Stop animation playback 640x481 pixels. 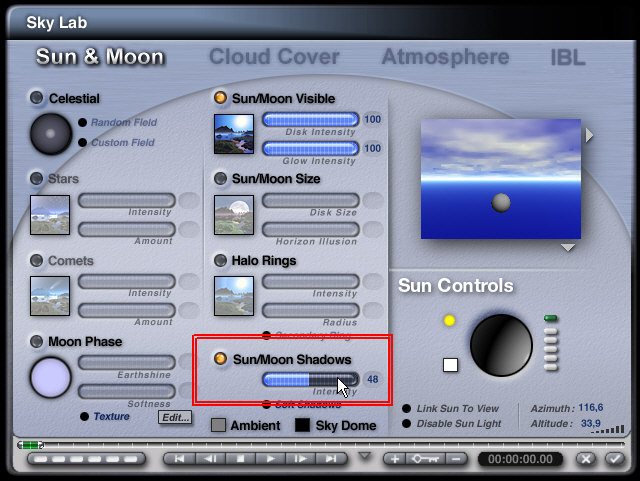click(240, 459)
